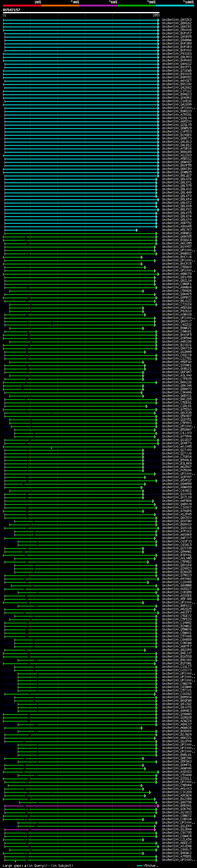Click hit label UniRef100_P05694

(177, 470)
